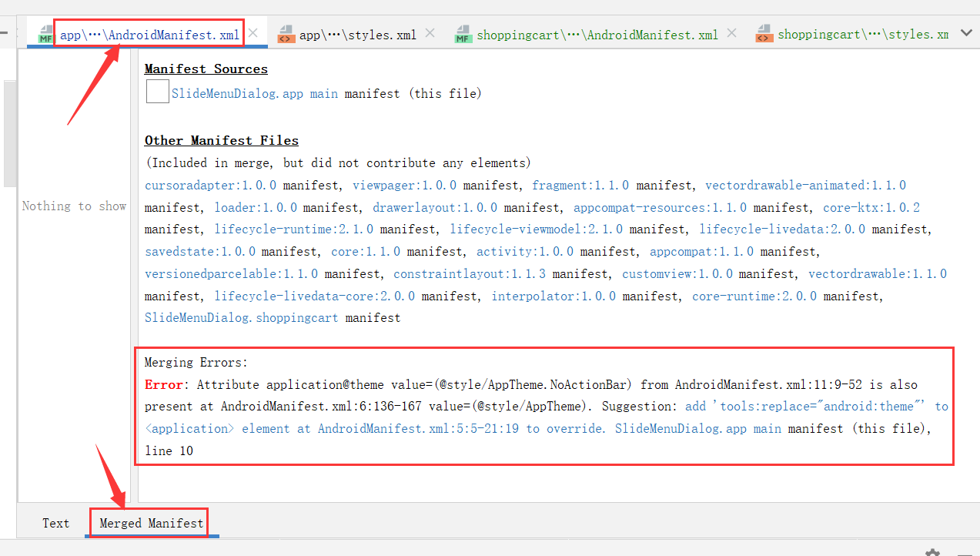Viewport: 980px width, 556px height.
Task: Click the XML icon on shoppingcart styles.xml tab
Action: click(x=764, y=33)
